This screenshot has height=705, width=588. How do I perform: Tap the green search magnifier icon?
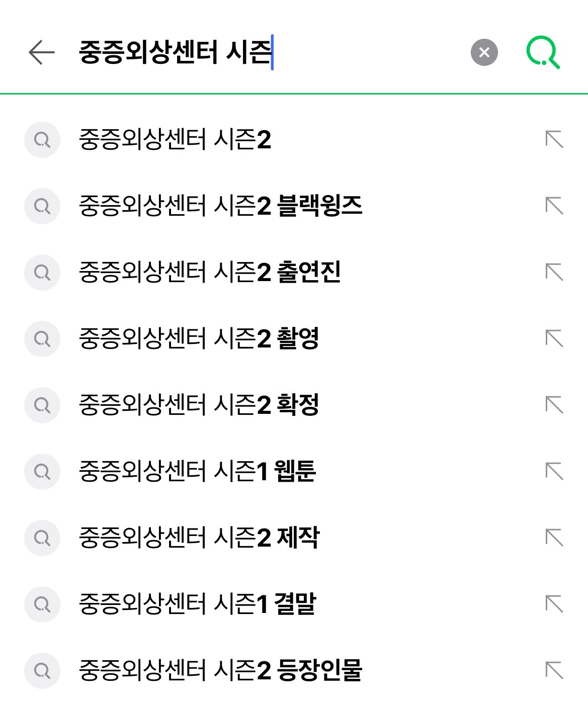point(543,52)
